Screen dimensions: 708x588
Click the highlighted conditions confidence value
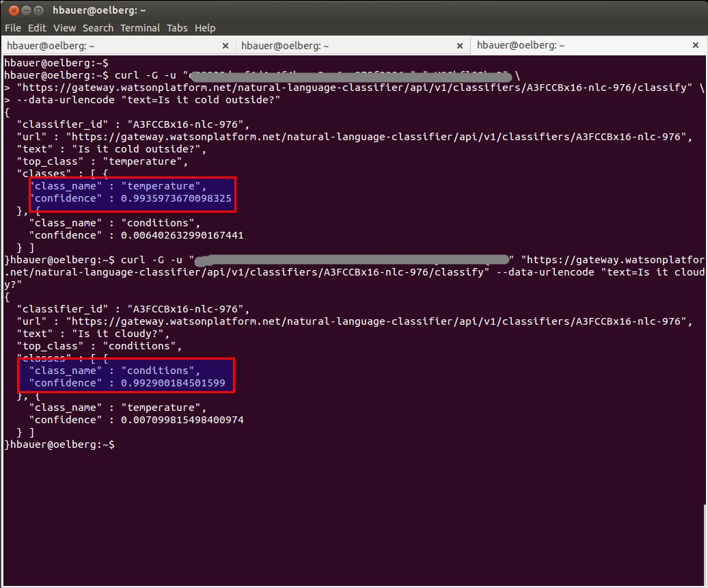point(173,383)
